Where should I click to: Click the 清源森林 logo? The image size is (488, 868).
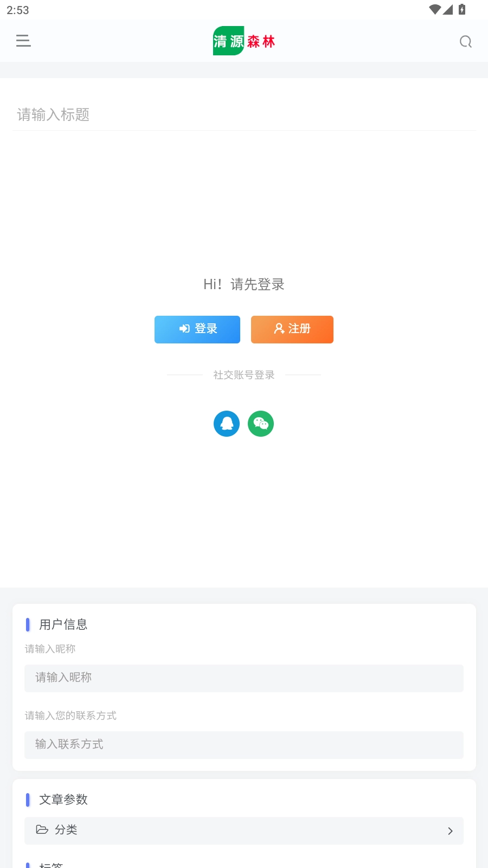tap(244, 41)
